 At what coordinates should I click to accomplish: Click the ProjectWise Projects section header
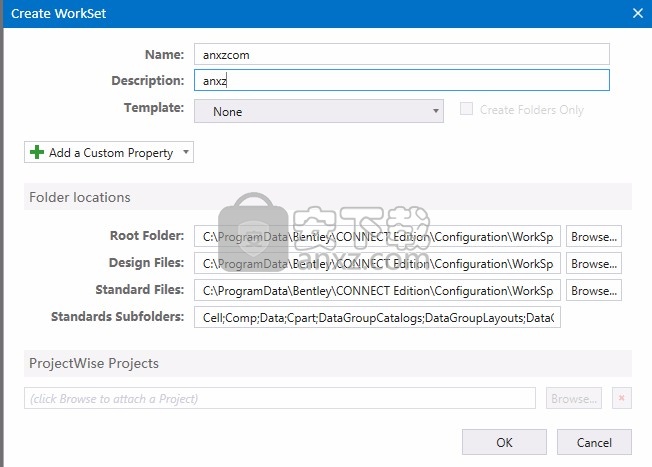(328, 363)
